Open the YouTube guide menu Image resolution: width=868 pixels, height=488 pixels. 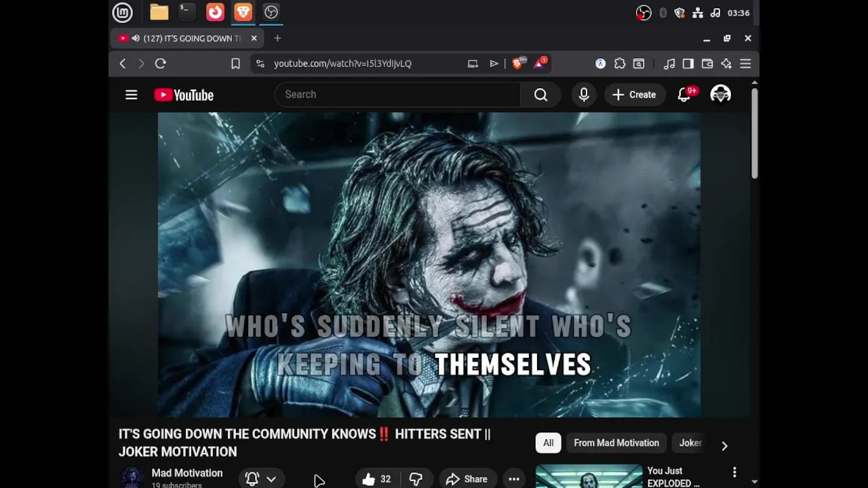(x=132, y=95)
